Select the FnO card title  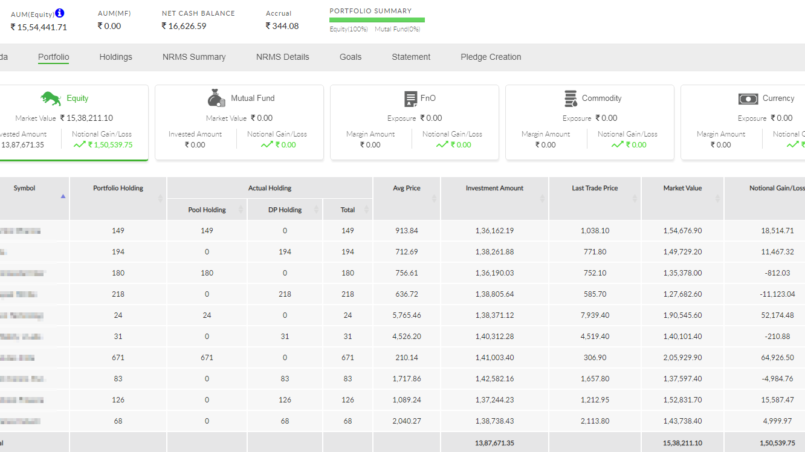tap(428, 98)
